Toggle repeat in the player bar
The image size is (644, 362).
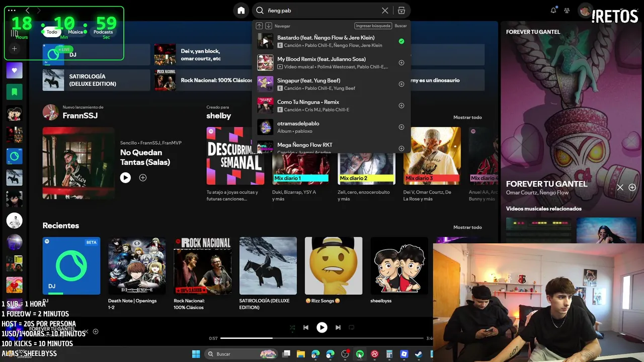click(352, 327)
